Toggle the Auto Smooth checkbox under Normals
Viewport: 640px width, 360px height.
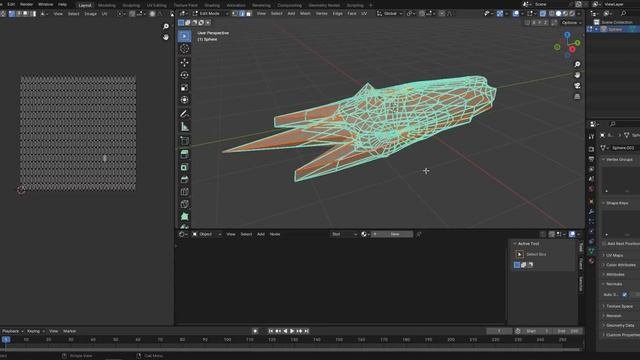point(624,294)
